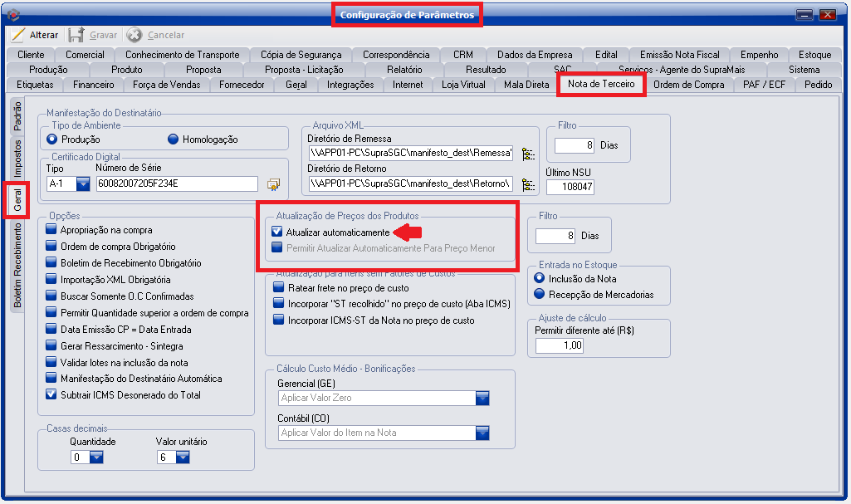Viewport: 851px width, 504px height.
Task: Open the digital certificate lookup icon
Action: [273, 183]
